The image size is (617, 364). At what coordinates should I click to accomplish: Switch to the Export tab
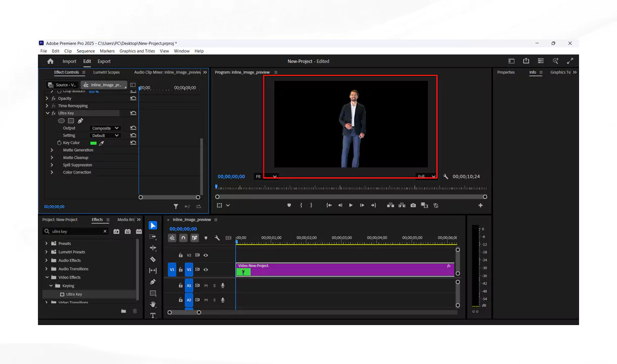pyautogui.click(x=104, y=61)
